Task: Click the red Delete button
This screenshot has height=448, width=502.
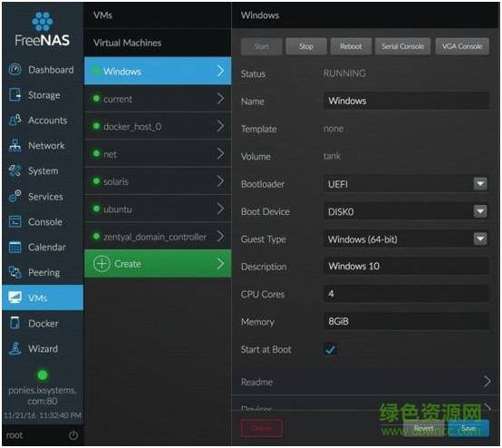Action: click(x=262, y=428)
